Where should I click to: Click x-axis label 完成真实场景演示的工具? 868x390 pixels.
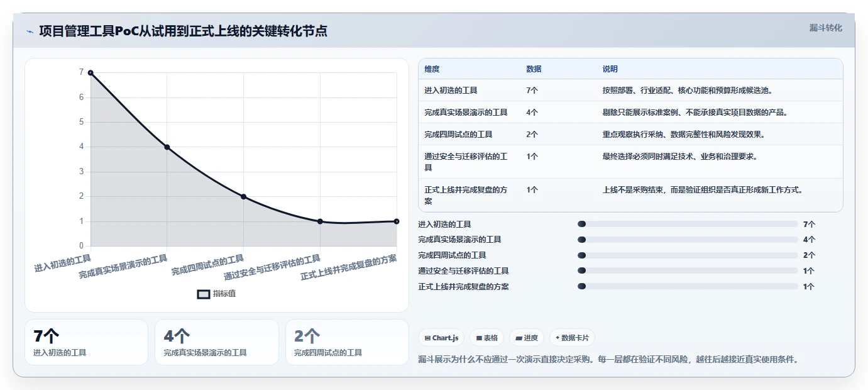[123, 267]
